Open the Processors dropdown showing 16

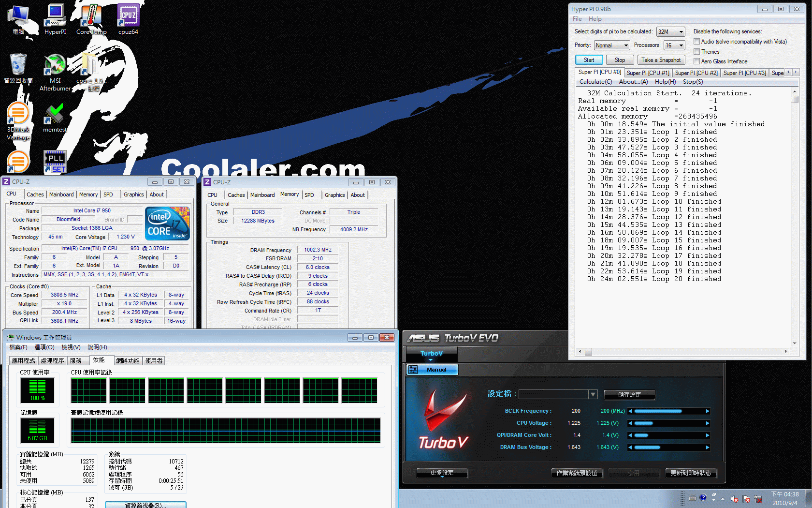point(674,45)
